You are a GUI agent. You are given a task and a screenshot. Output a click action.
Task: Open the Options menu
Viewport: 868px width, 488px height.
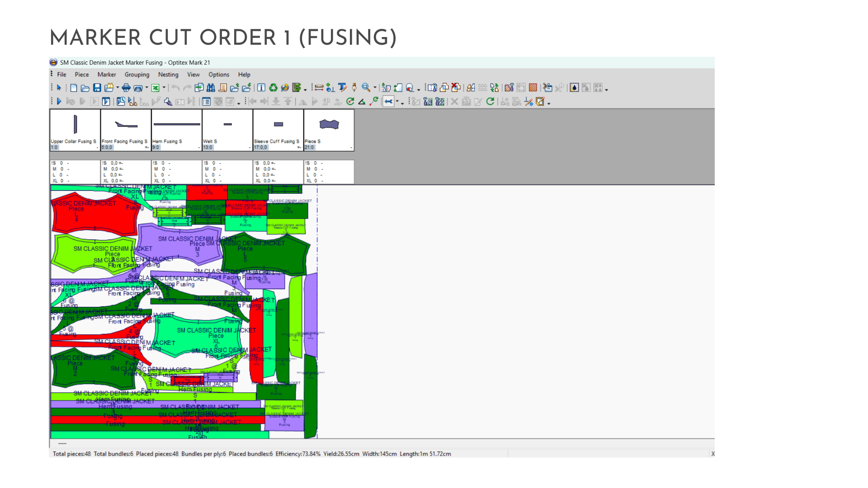pyautogui.click(x=219, y=75)
